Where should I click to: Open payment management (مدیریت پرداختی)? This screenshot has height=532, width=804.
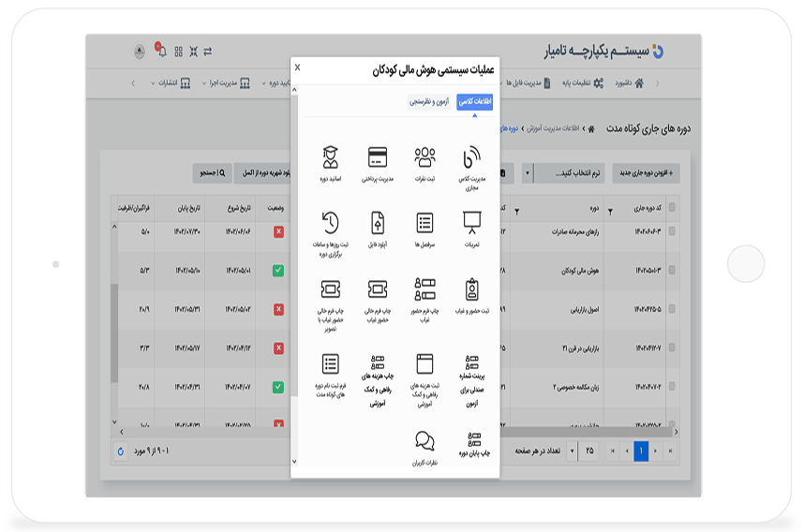pos(378,157)
